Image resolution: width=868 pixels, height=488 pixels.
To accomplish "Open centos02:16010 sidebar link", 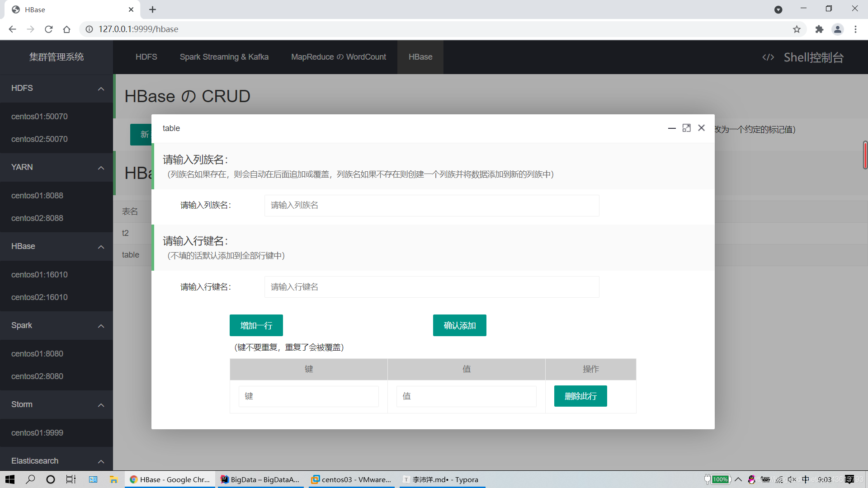I will tap(39, 297).
